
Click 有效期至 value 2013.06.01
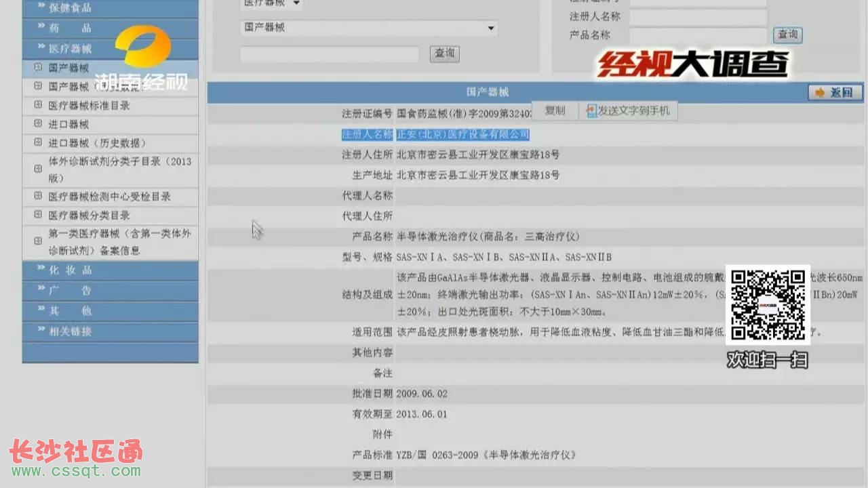tap(422, 414)
